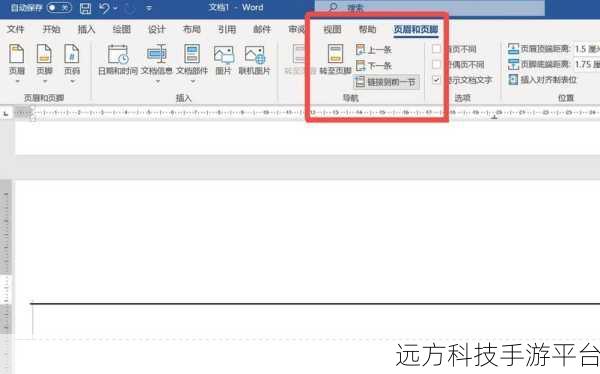Open the 文件 File tab
Image resolution: width=600 pixels, height=374 pixels.
point(16,29)
